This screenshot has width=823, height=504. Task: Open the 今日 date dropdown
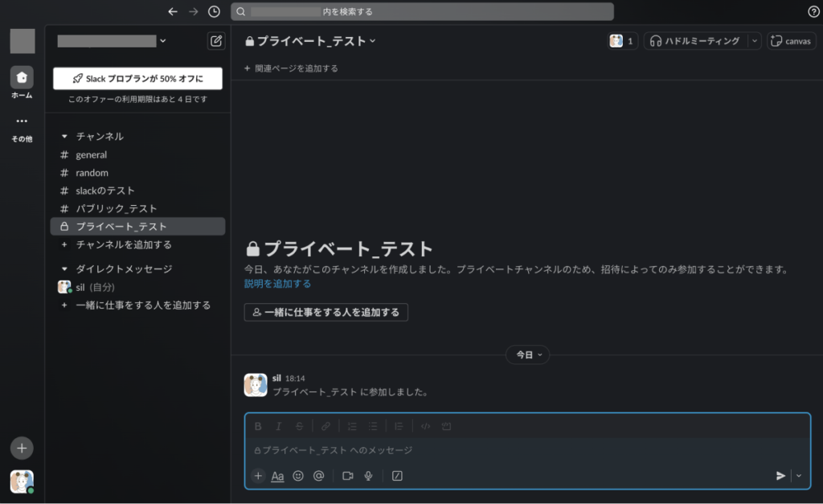click(x=527, y=354)
